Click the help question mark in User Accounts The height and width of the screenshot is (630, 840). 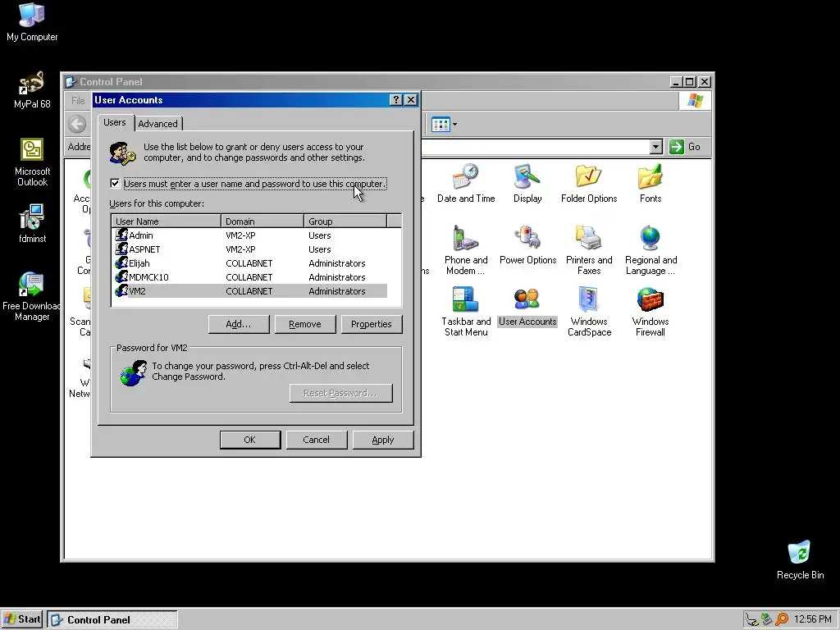click(395, 99)
